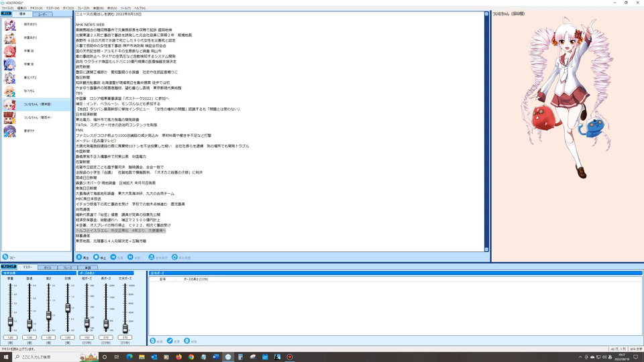Choose the 琴葉 茜 voice avatar
644x362 pixels.
click(x=10, y=51)
